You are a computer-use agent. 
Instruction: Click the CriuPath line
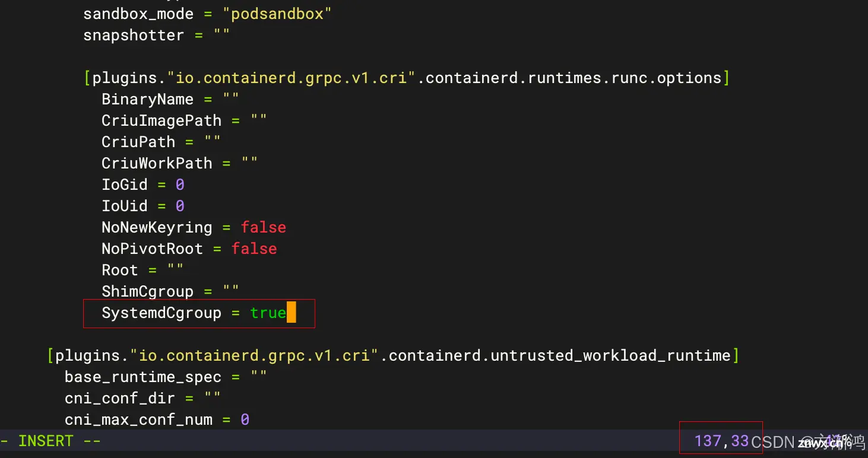161,142
